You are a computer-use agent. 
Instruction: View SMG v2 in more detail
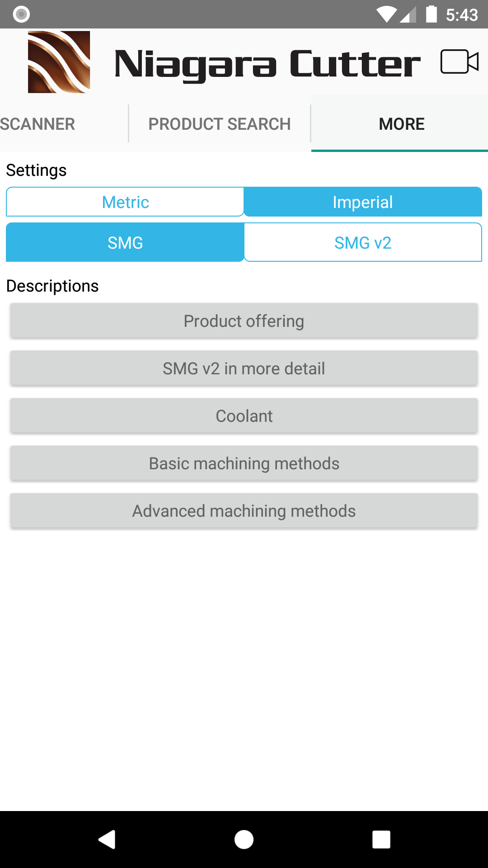(x=244, y=368)
